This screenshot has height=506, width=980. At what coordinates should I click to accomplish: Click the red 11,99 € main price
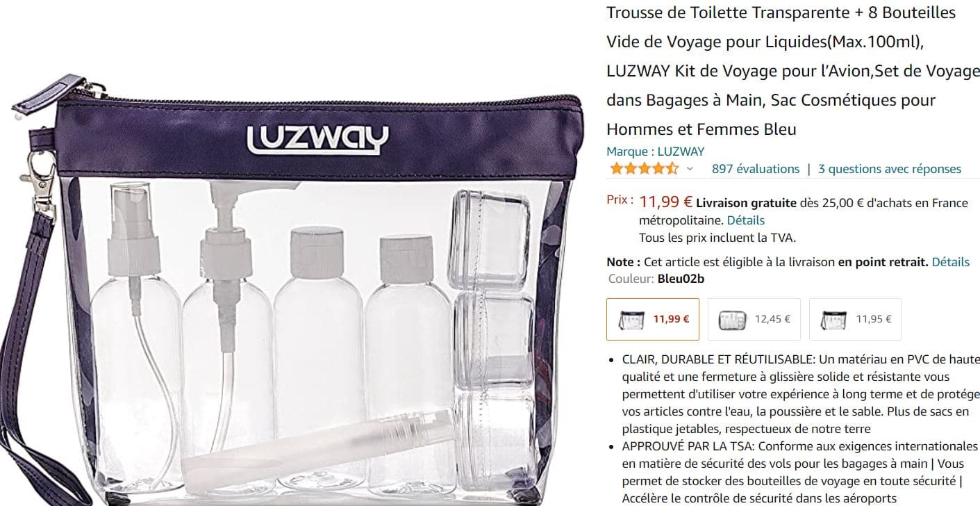pyautogui.click(x=666, y=202)
